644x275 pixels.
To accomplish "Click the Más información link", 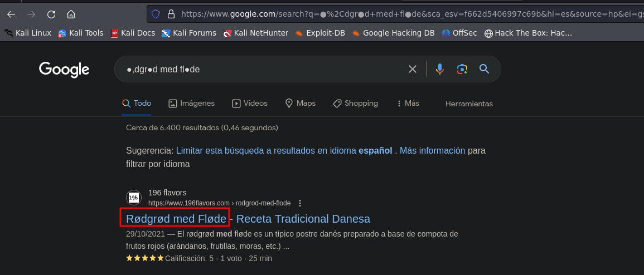I will tap(432, 150).
